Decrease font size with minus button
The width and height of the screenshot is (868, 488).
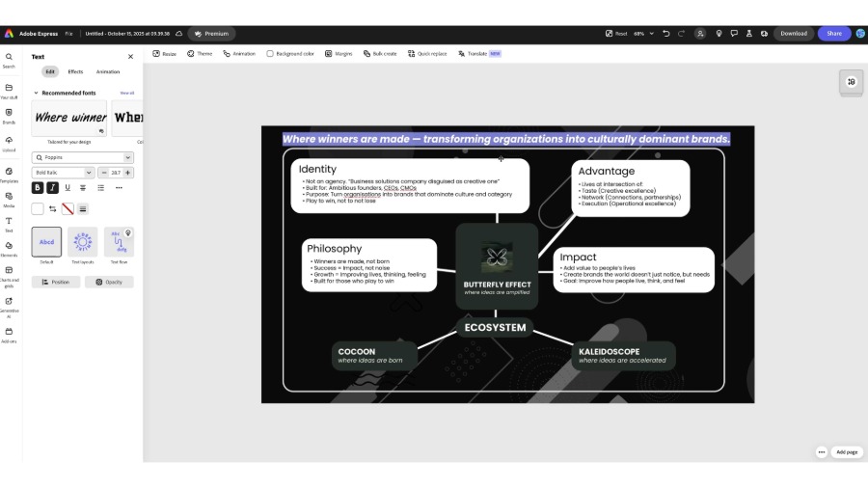pos(104,173)
